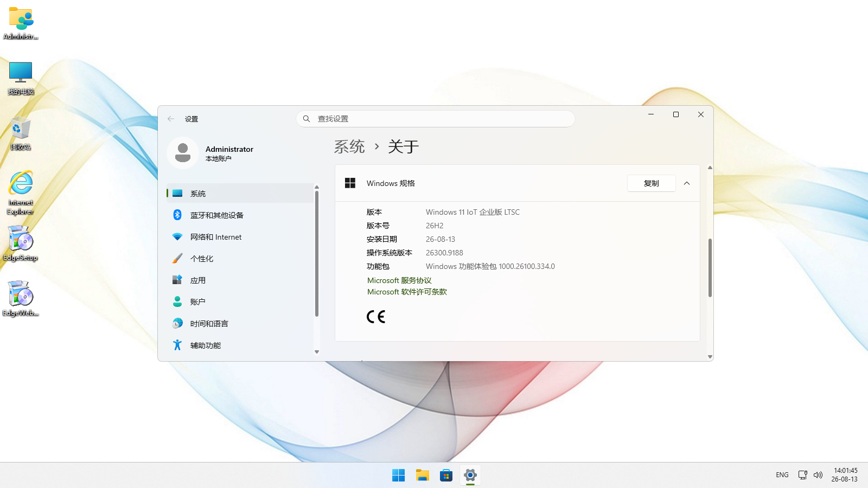Image resolution: width=868 pixels, height=488 pixels.
Task: Open the 账户 settings category
Action: [240, 302]
